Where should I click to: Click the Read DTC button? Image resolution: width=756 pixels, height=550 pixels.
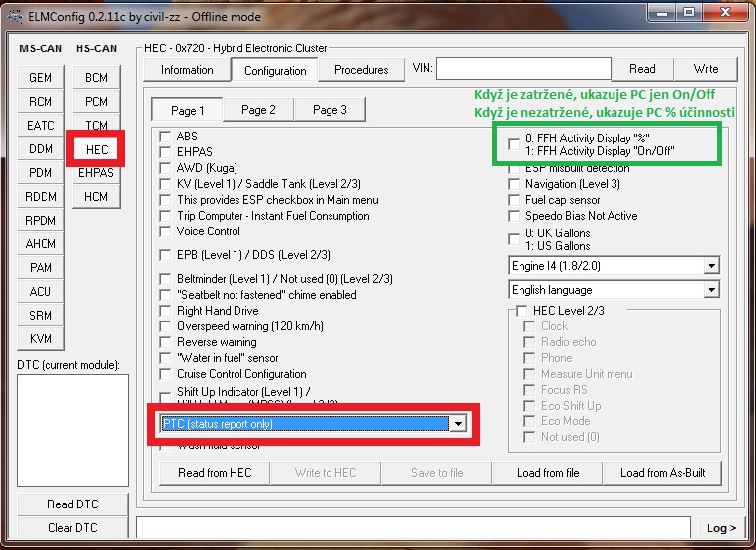(x=73, y=504)
